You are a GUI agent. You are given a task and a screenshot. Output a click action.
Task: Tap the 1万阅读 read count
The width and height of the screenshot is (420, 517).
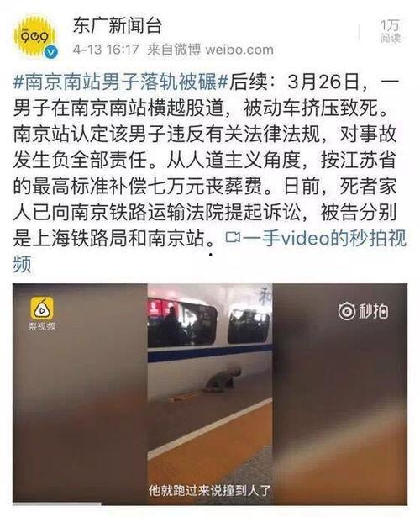[390, 31]
